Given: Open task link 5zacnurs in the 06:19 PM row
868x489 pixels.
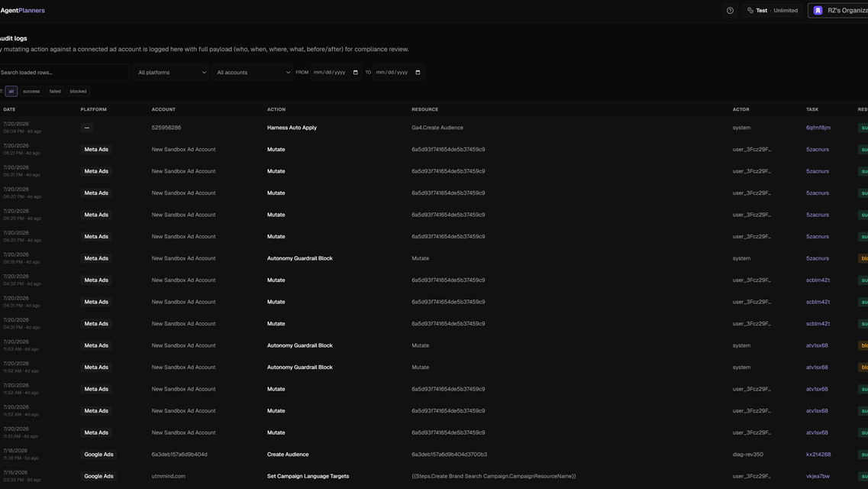Looking at the screenshot, I should point(818,258).
